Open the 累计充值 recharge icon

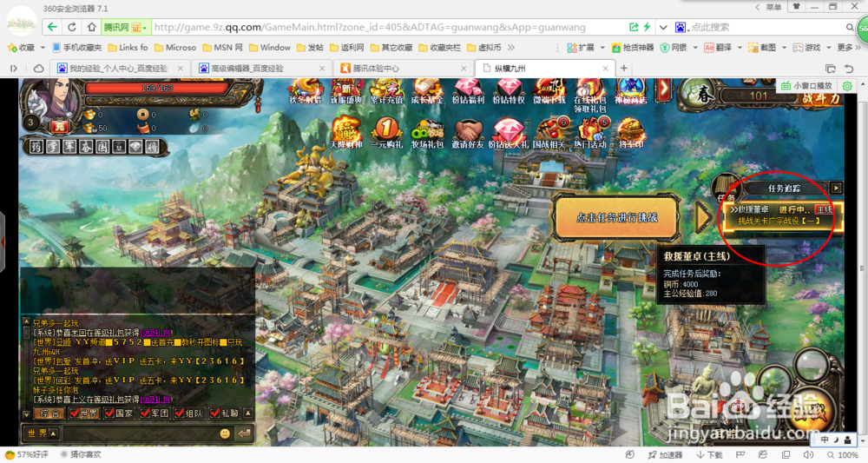coord(386,92)
